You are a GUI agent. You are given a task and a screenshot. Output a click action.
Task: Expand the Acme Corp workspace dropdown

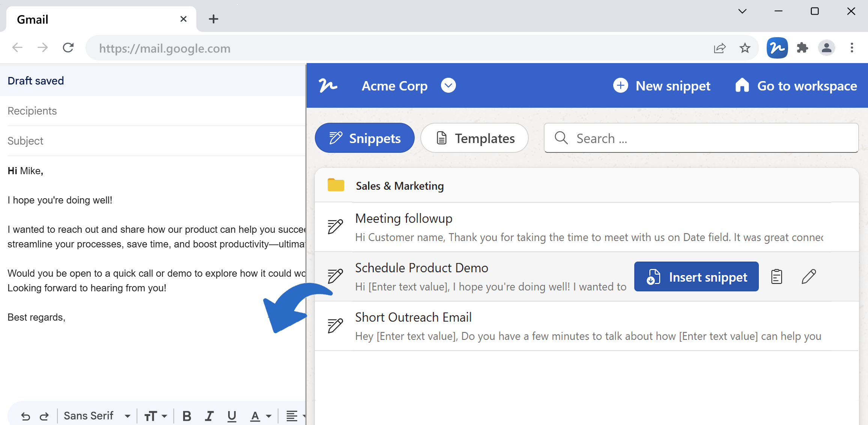pyautogui.click(x=448, y=86)
